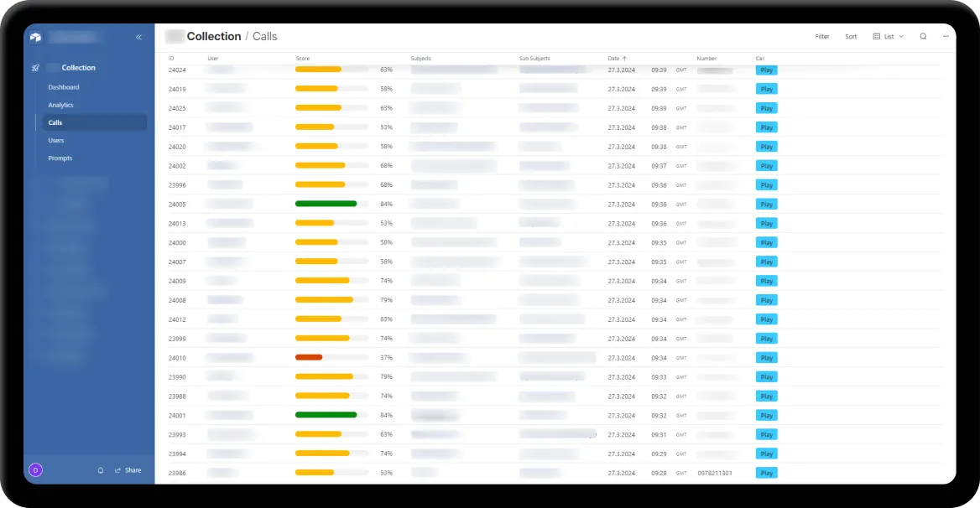Click the Sort button
980x508 pixels.
pos(851,37)
